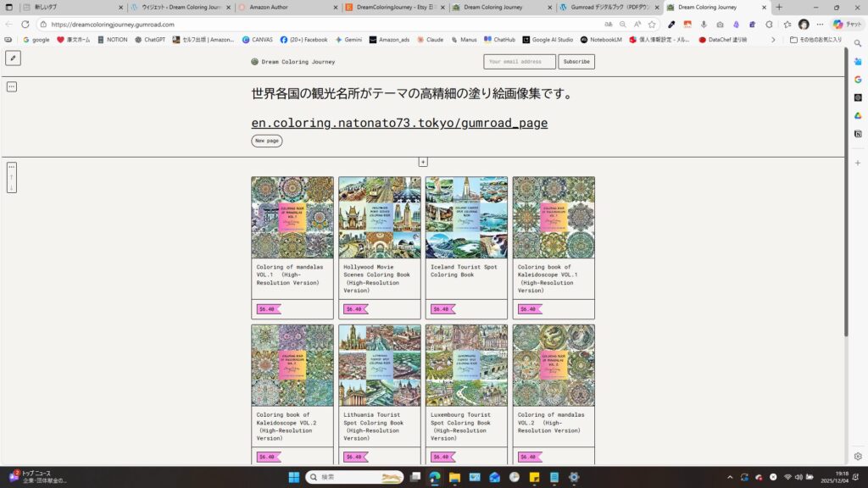Image resolution: width=868 pixels, height=488 pixels.
Task: Click the browser refresh icon
Action: click(x=25, y=25)
